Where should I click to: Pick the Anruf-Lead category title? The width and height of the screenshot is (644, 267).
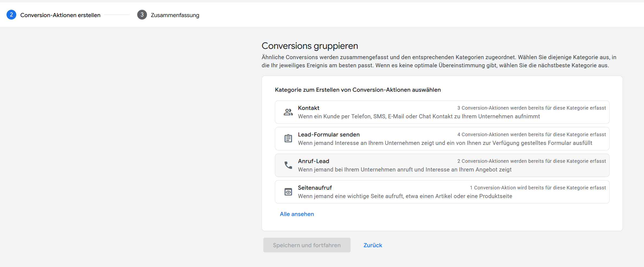[x=313, y=161]
